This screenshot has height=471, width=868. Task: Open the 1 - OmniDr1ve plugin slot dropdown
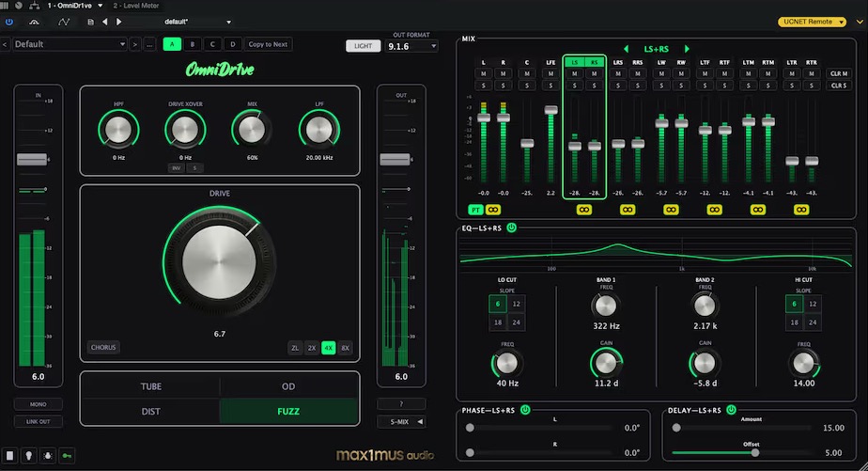(x=101, y=6)
